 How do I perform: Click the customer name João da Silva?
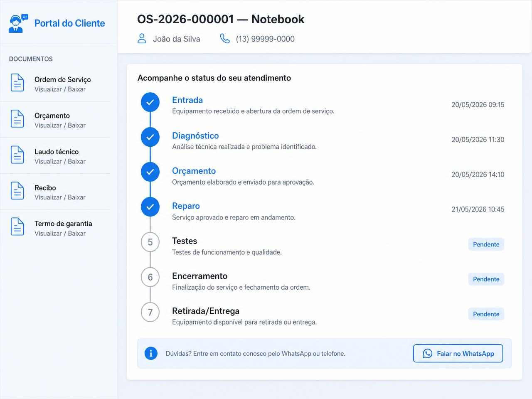(x=176, y=39)
